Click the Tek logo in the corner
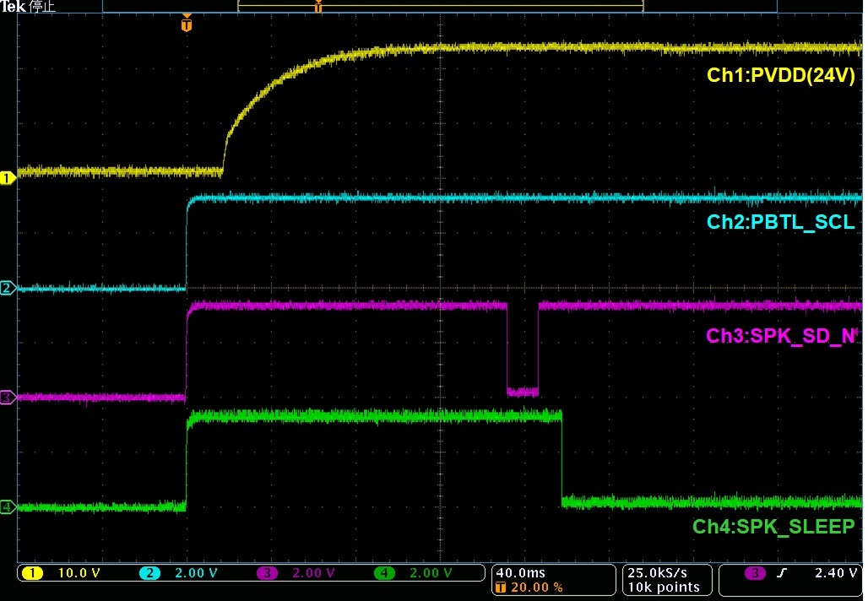The image size is (868, 601). 14,8
